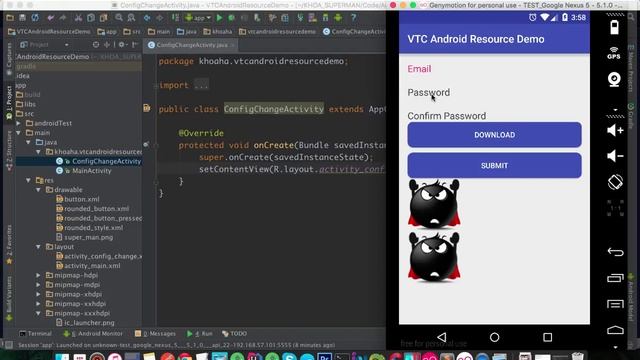Collapse the java folder in tree
Screen dimensions: 640x360
(x=28, y=142)
